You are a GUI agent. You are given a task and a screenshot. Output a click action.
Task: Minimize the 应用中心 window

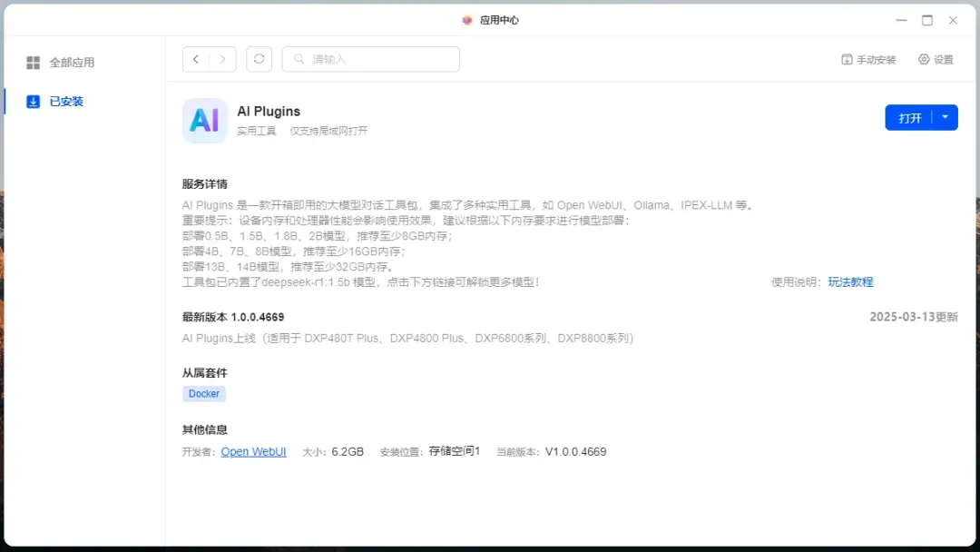tap(901, 20)
